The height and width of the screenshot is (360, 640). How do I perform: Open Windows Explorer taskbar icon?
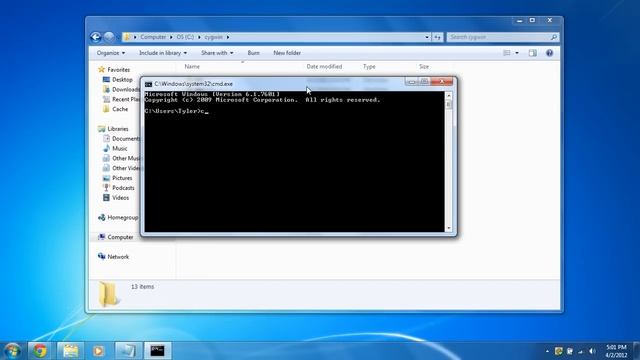[x=70, y=351]
